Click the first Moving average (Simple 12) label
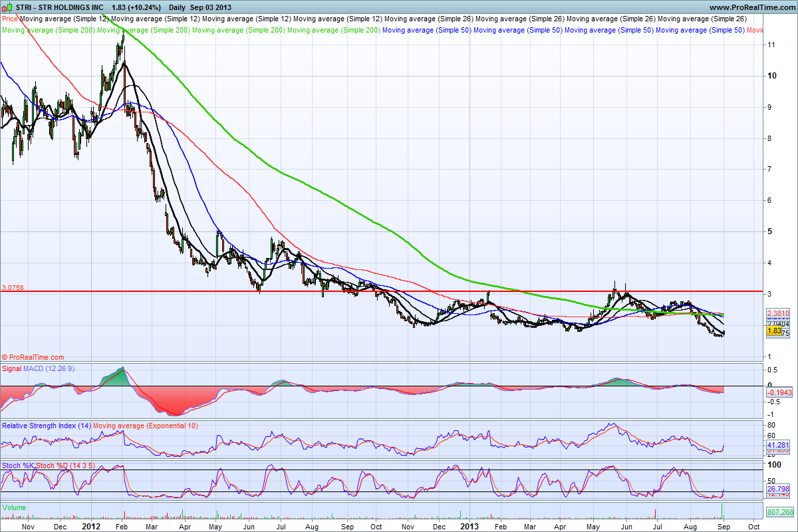 coord(65,19)
